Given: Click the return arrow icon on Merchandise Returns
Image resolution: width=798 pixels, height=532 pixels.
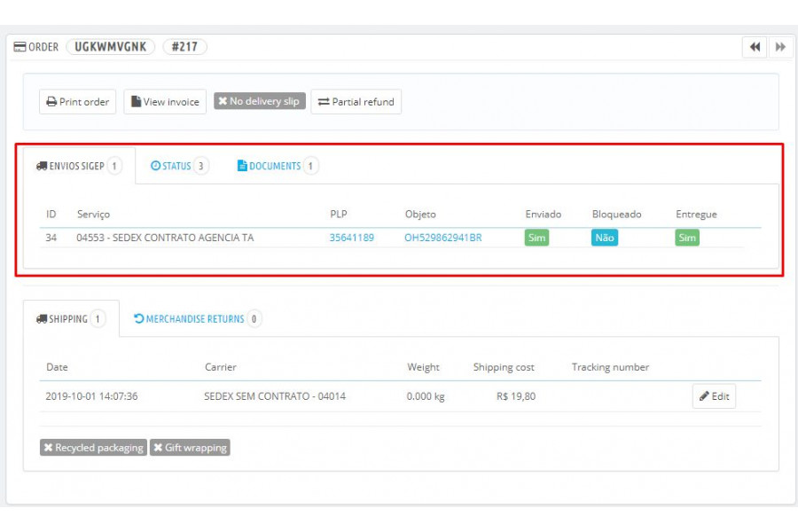Looking at the screenshot, I should [x=138, y=318].
